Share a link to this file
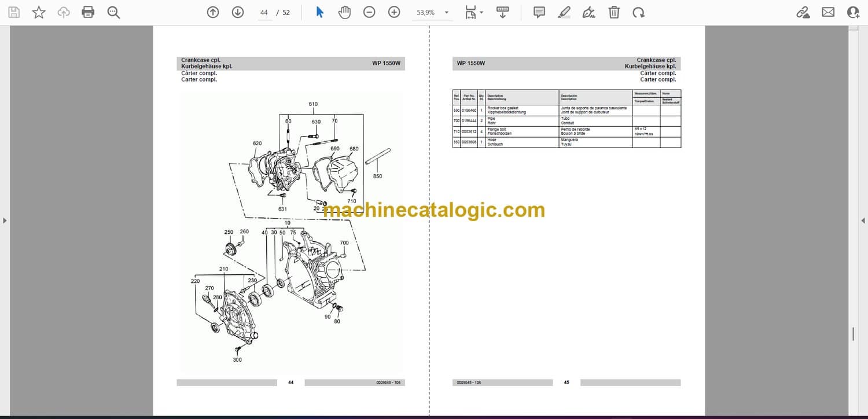Screen dimensions: 868x419 coord(803,12)
